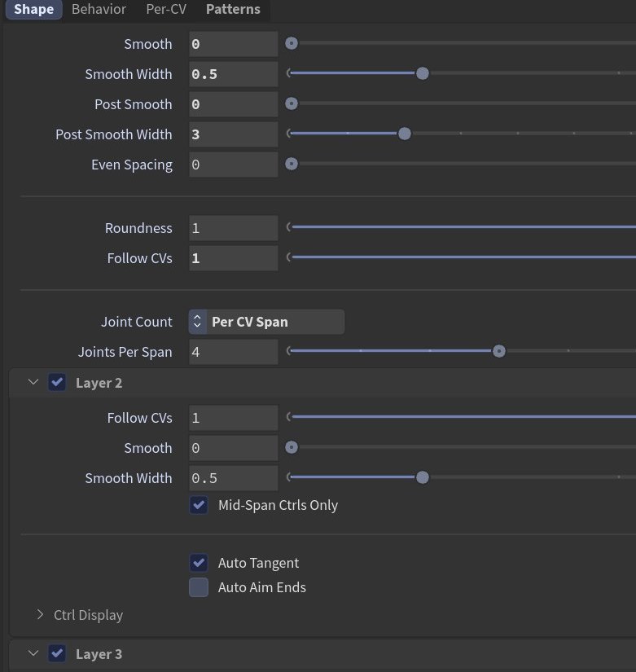The image size is (636, 672).
Task: Click the Roundness slider track
Action: (x=461, y=226)
